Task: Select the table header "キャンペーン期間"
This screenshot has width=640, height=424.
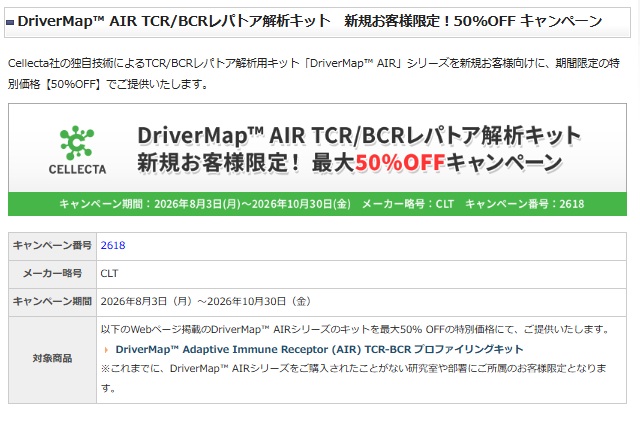Action: [x=52, y=301]
